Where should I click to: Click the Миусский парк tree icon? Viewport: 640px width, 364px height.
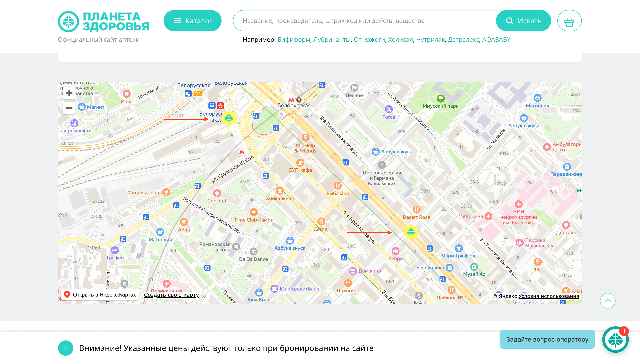click(441, 98)
